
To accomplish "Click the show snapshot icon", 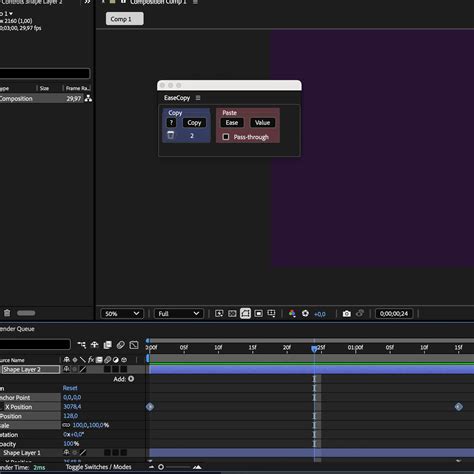I will [x=360, y=314].
